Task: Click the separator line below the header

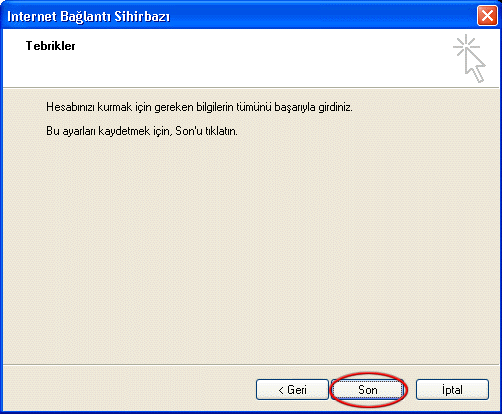Action: click(251, 88)
